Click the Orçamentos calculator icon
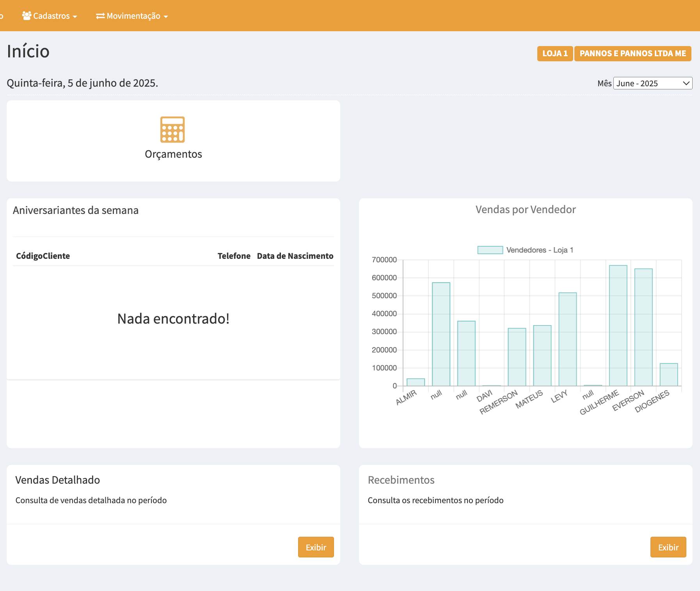 coord(172,130)
